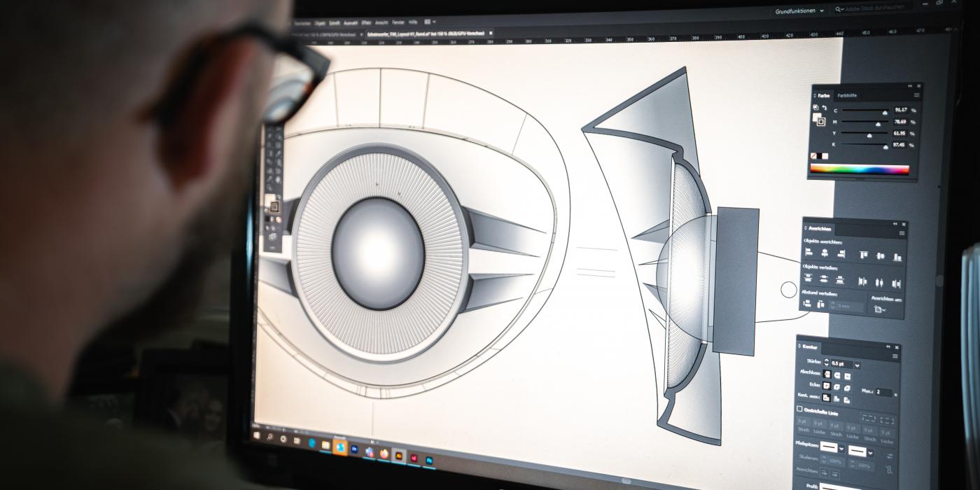Collapse the Kontur panel with double arrows
980x490 pixels.
[x=888, y=346]
